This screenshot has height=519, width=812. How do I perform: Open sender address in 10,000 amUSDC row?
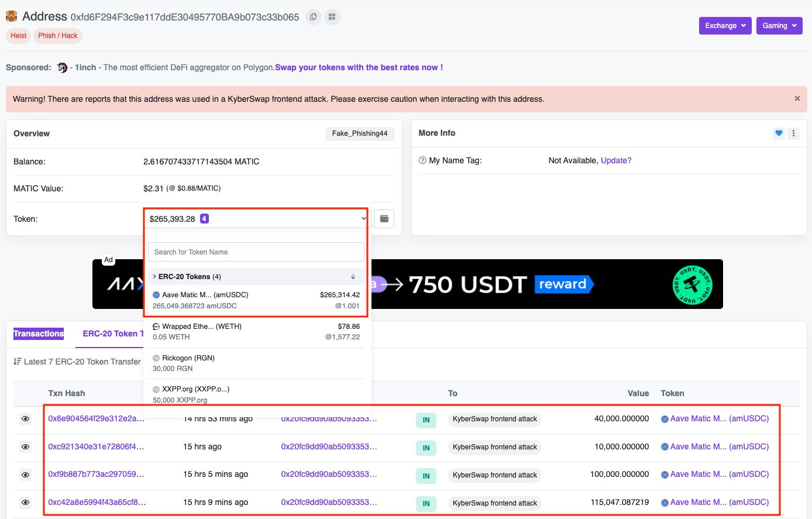click(329, 446)
